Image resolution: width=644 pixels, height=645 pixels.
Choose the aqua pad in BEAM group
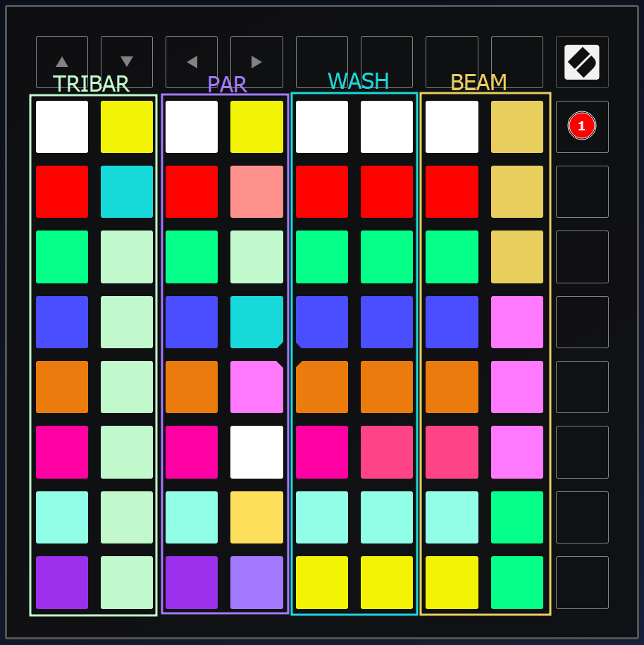pyautogui.click(x=452, y=517)
